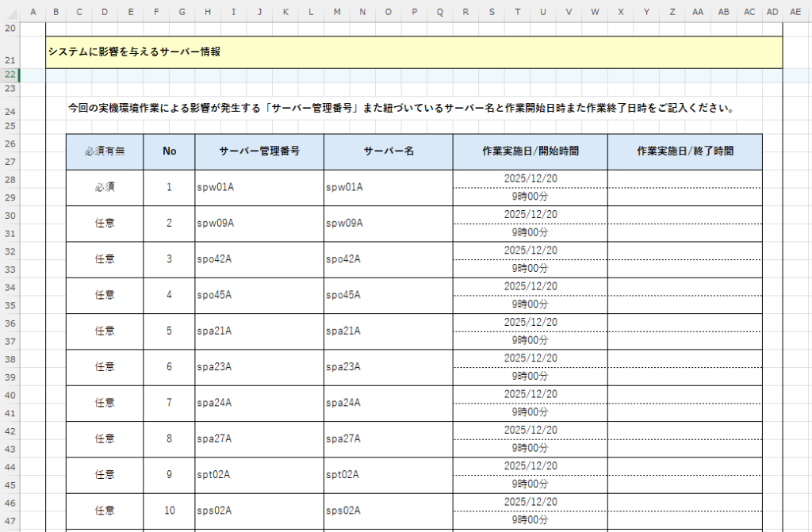Select spw09A in the サーバー管理番号 column
The height and width of the screenshot is (532, 812).
point(215,223)
